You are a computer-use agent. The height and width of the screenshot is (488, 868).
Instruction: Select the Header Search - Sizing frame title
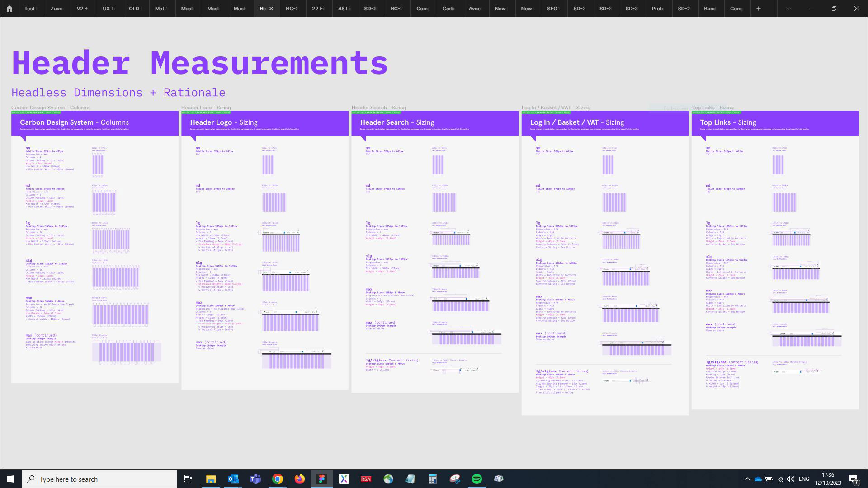(x=378, y=108)
